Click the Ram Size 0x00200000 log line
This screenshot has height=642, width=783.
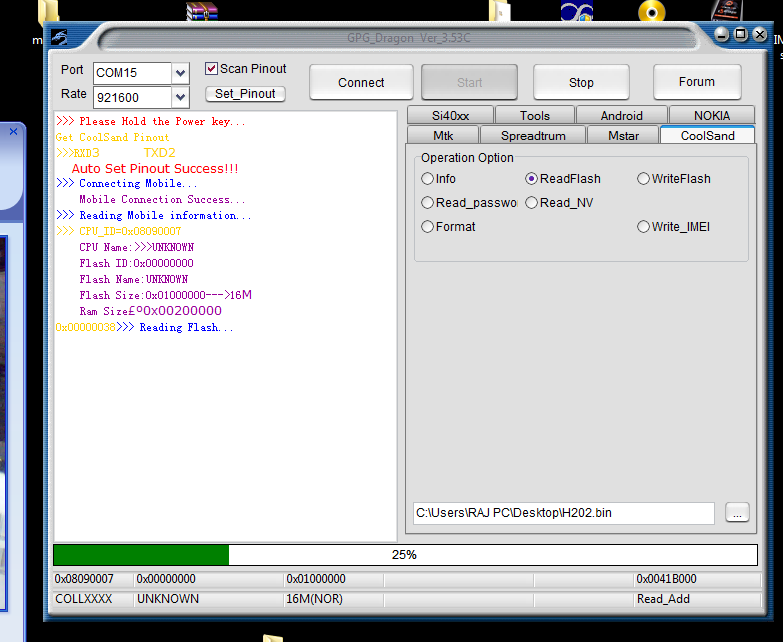pos(150,311)
